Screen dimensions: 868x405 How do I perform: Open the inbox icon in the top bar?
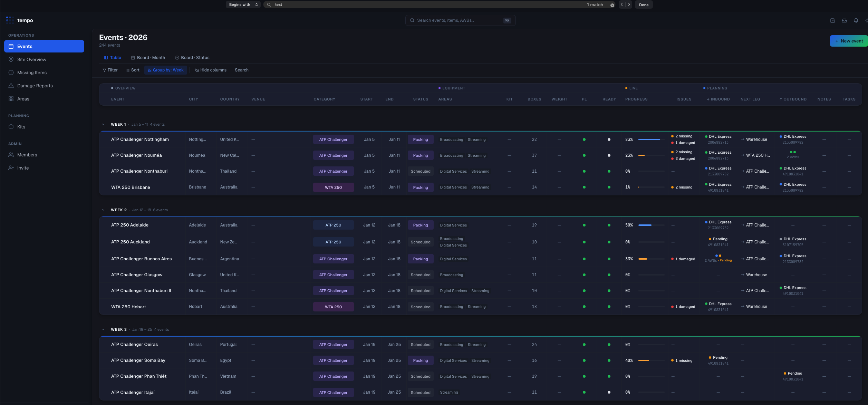[844, 20]
